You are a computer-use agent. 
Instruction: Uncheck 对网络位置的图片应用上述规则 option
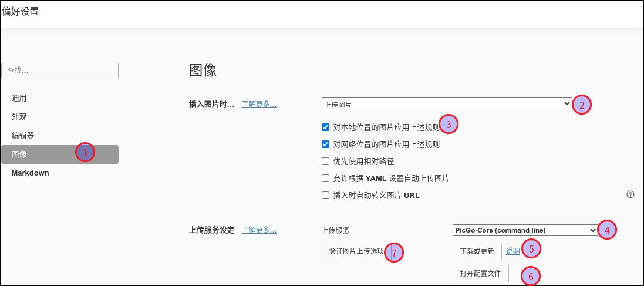pyautogui.click(x=326, y=144)
